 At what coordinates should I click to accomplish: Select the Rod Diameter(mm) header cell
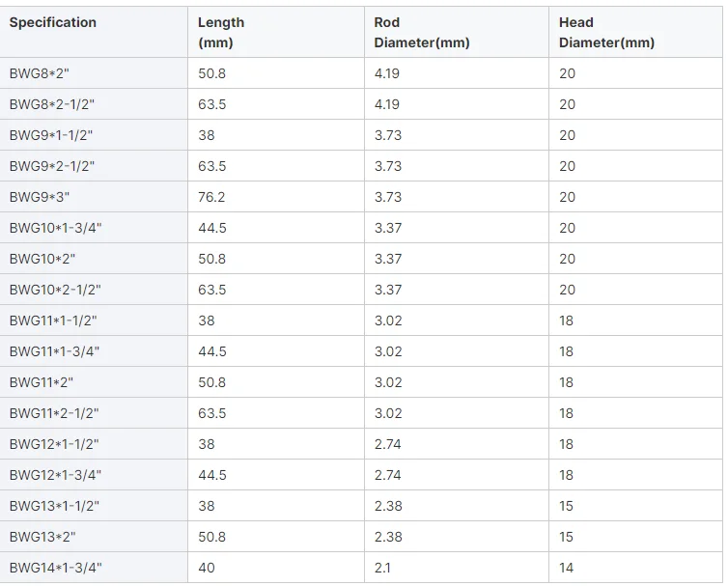[422, 32]
